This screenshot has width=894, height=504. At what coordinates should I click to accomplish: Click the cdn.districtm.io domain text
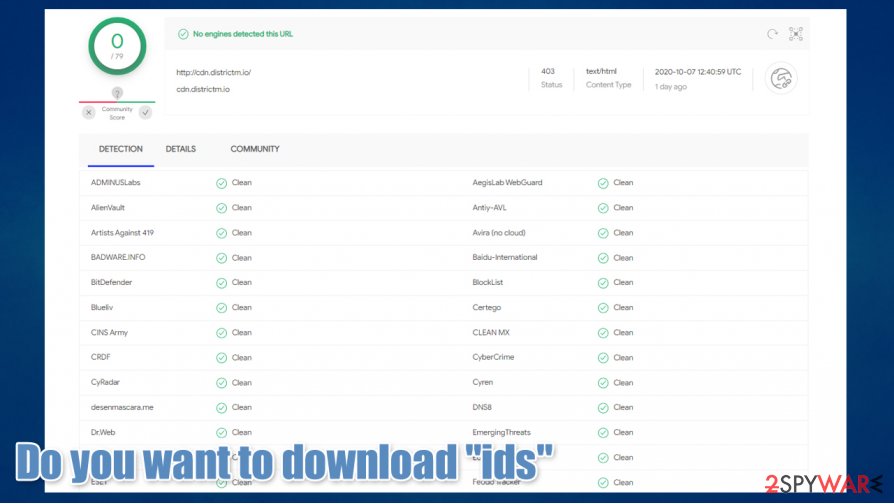point(203,90)
